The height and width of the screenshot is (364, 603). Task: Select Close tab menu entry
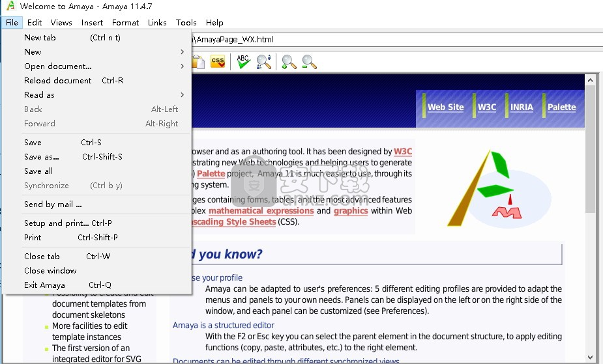tap(97, 257)
